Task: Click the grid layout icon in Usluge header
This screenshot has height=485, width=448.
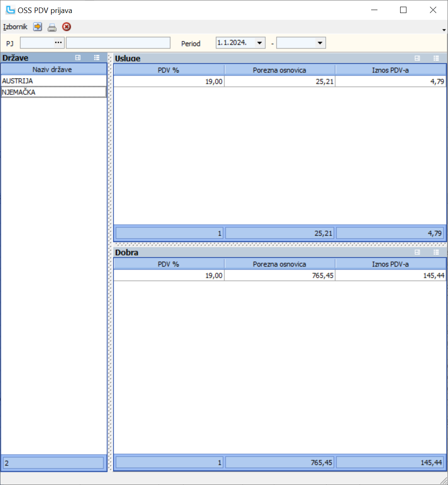Action: click(x=417, y=58)
